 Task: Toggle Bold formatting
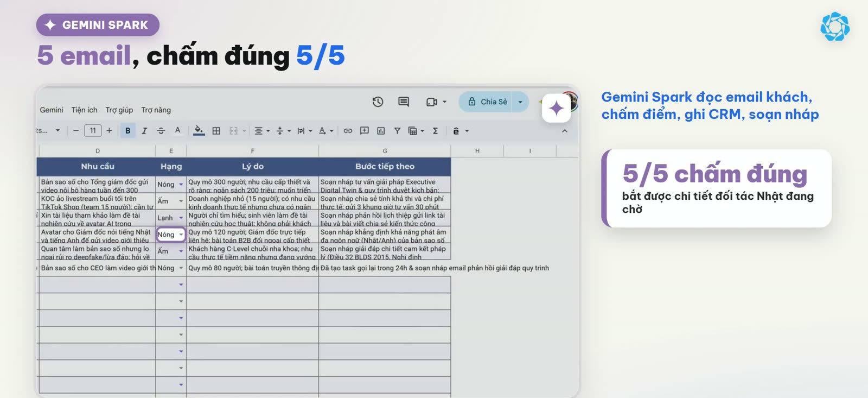(128, 131)
